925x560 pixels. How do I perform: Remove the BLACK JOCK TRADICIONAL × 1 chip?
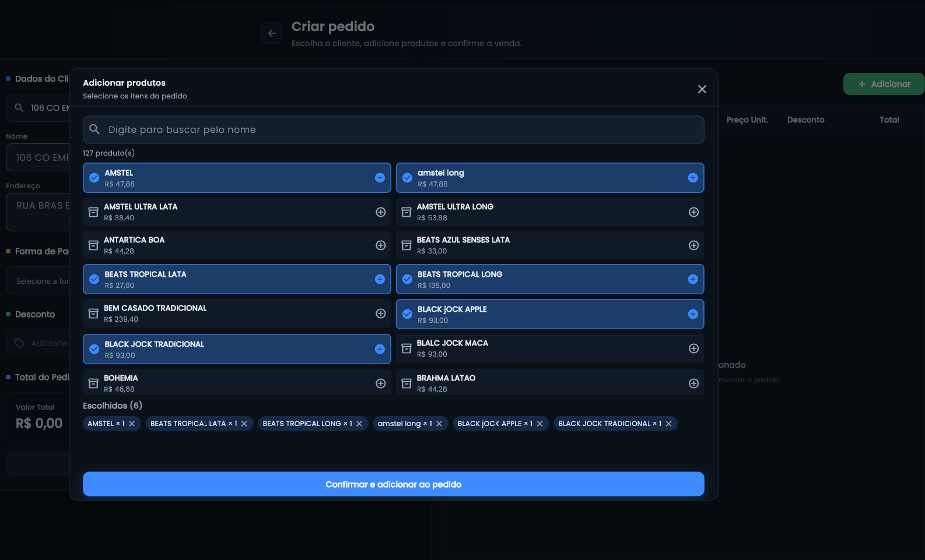tap(669, 424)
